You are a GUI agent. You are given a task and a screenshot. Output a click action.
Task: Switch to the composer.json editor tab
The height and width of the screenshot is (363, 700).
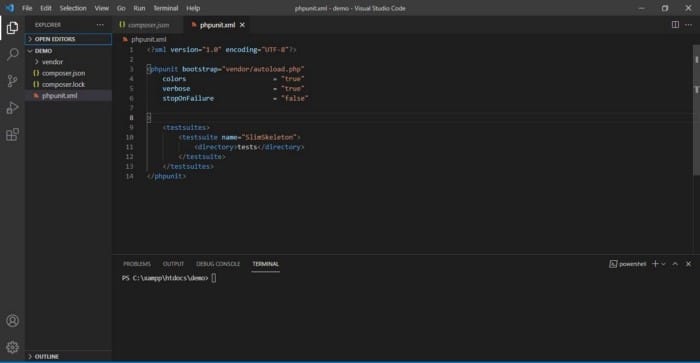pyautogui.click(x=148, y=25)
